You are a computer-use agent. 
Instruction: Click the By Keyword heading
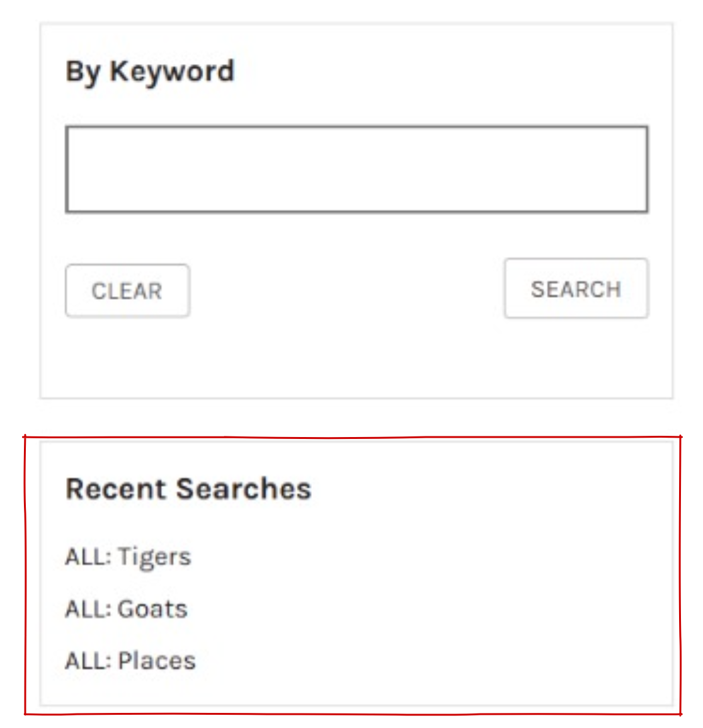pos(150,71)
